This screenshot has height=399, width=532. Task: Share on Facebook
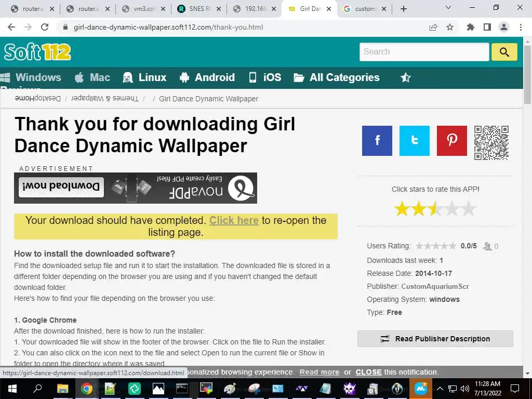click(x=377, y=141)
